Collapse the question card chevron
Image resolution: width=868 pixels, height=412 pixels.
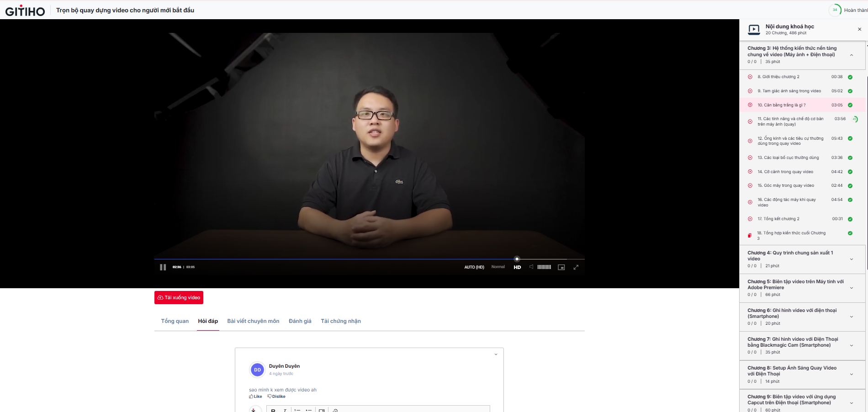[x=496, y=354]
